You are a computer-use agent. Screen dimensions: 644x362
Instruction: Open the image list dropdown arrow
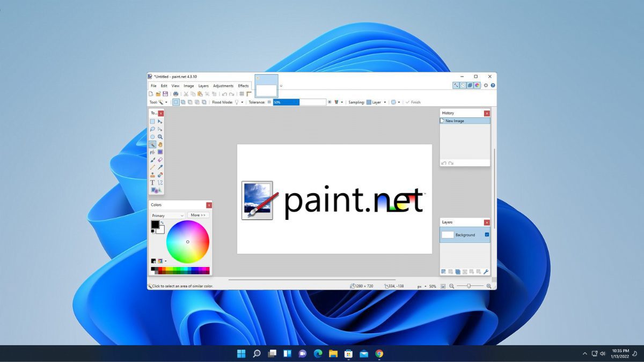tap(281, 86)
